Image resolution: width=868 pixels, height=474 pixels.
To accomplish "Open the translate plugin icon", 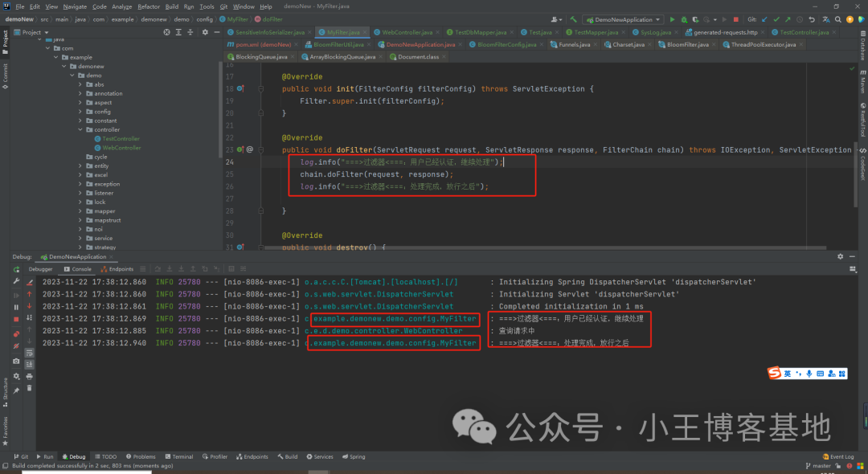I will (826, 19).
